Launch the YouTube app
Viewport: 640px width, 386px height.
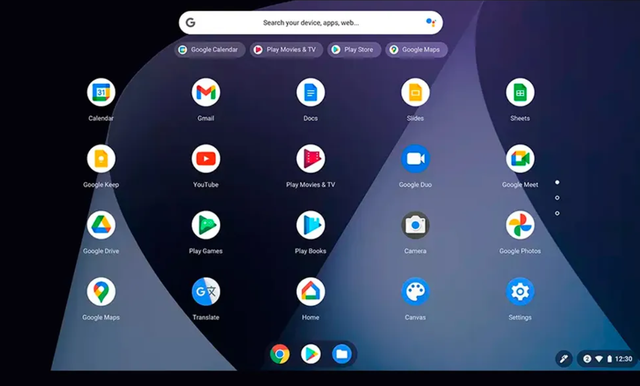[x=206, y=159]
